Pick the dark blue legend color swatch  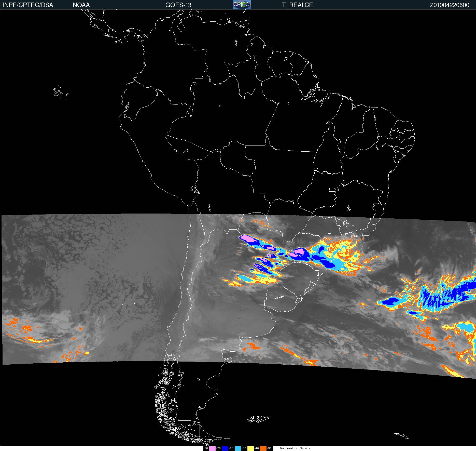(x=225, y=448)
